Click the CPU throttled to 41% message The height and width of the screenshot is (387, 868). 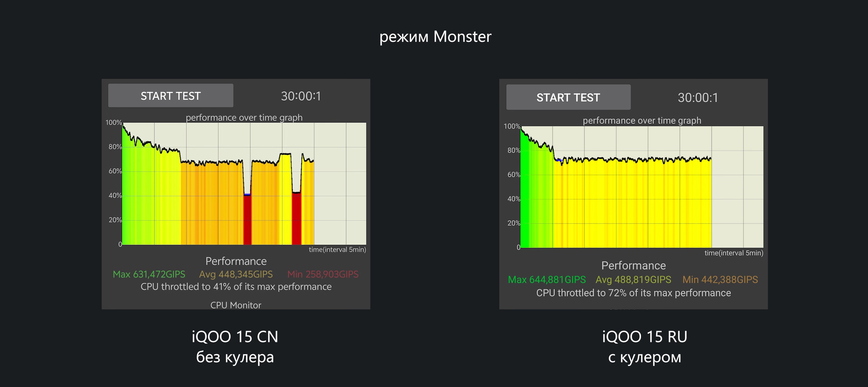pos(236,287)
